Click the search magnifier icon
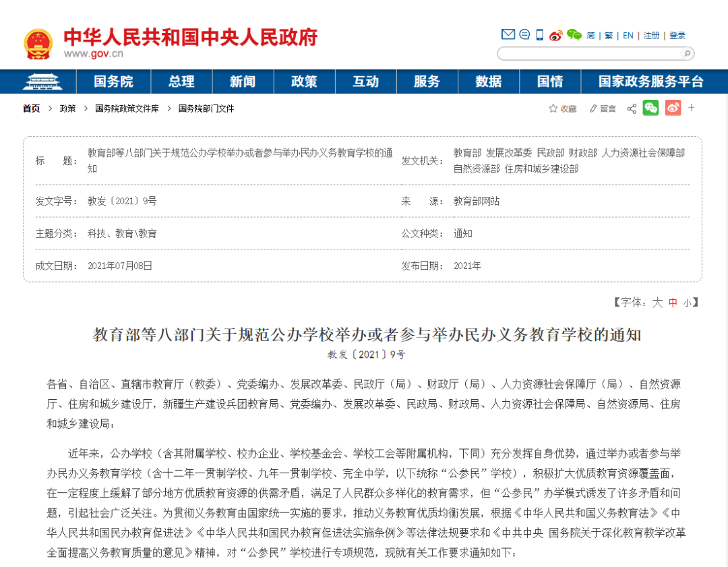The height and width of the screenshot is (567, 728). click(686, 54)
